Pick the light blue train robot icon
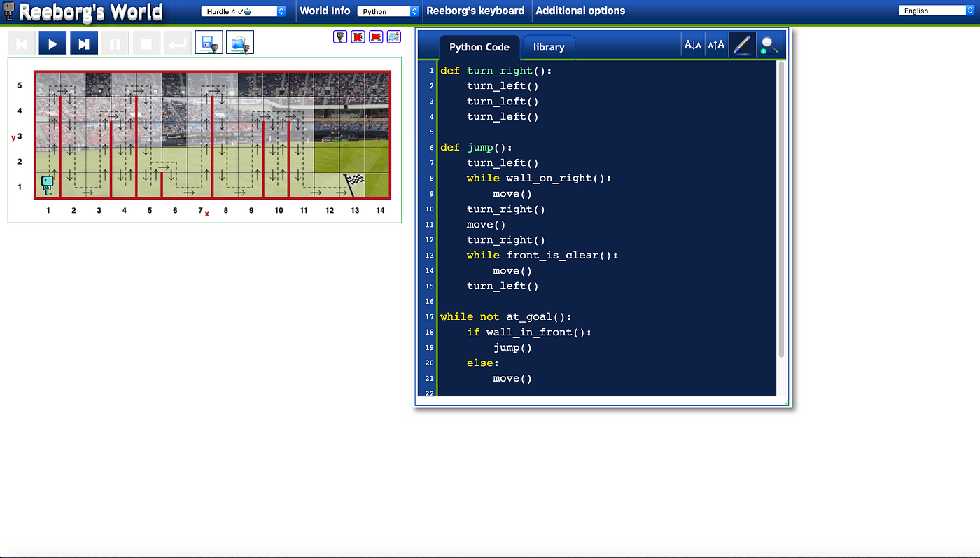 [393, 36]
